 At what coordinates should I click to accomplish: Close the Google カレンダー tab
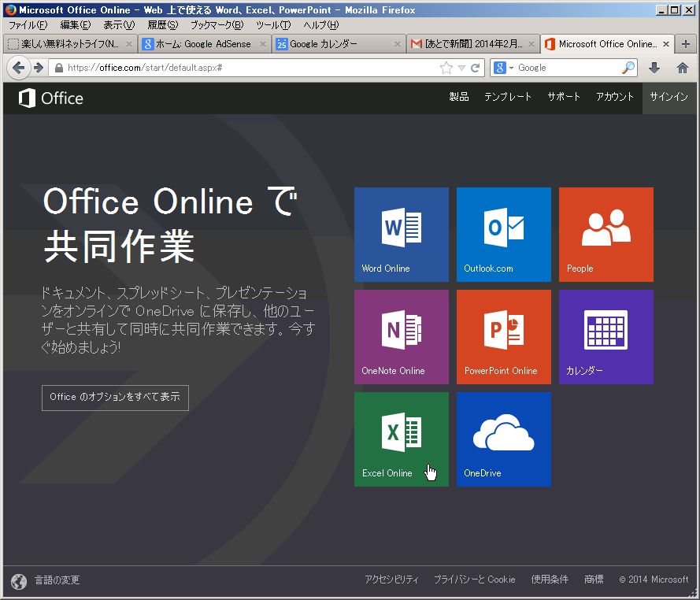coord(398,44)
